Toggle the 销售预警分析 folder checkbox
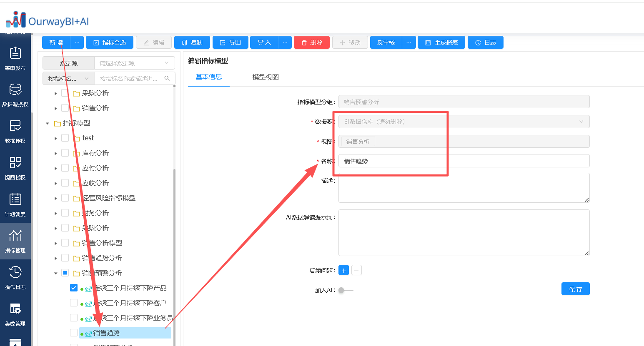Image resolution: width=644 pixels, height=346 pixels. pyautogui.click(x=65, y=273)
